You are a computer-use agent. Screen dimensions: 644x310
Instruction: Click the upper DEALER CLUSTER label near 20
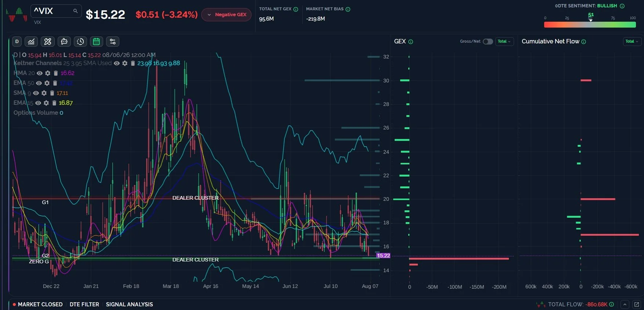coord(196,198)
